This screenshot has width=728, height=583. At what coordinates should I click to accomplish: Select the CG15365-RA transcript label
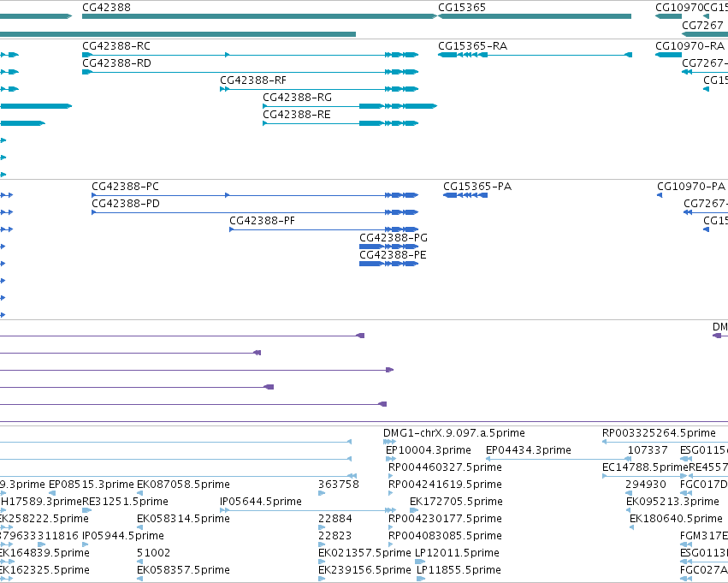[x=472, y=46]
